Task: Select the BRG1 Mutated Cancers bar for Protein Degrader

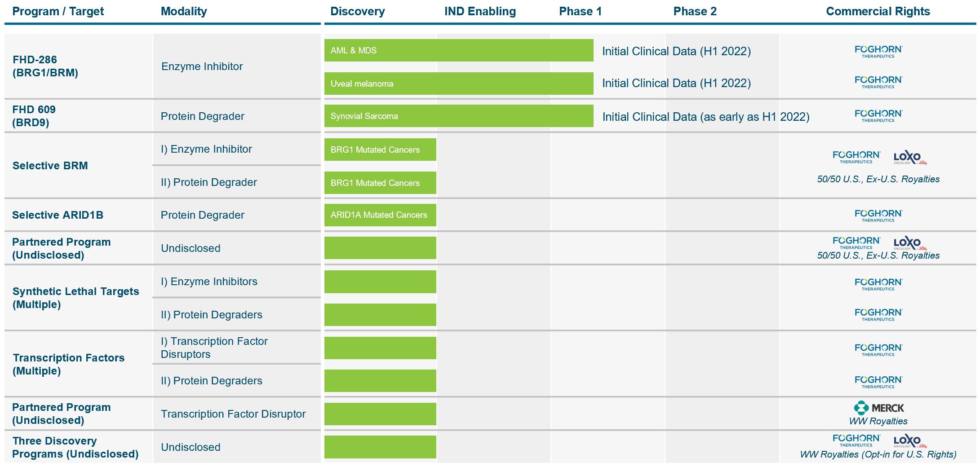Action: point(380,183)
